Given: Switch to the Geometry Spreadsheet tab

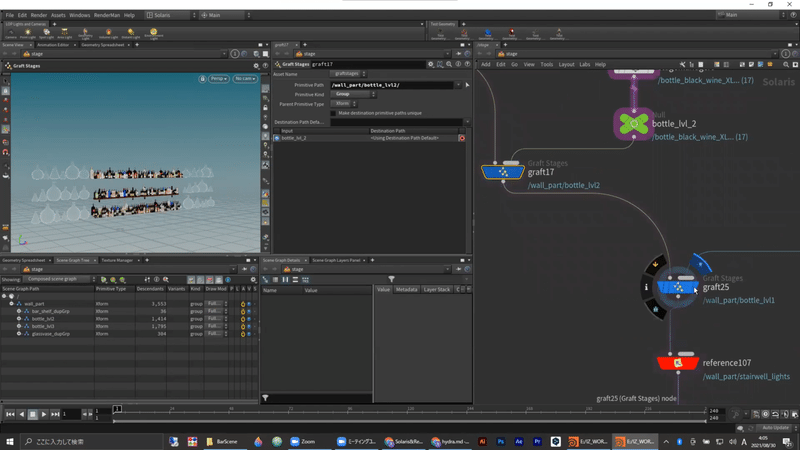Looking at the screenshot, I should 103,45.
